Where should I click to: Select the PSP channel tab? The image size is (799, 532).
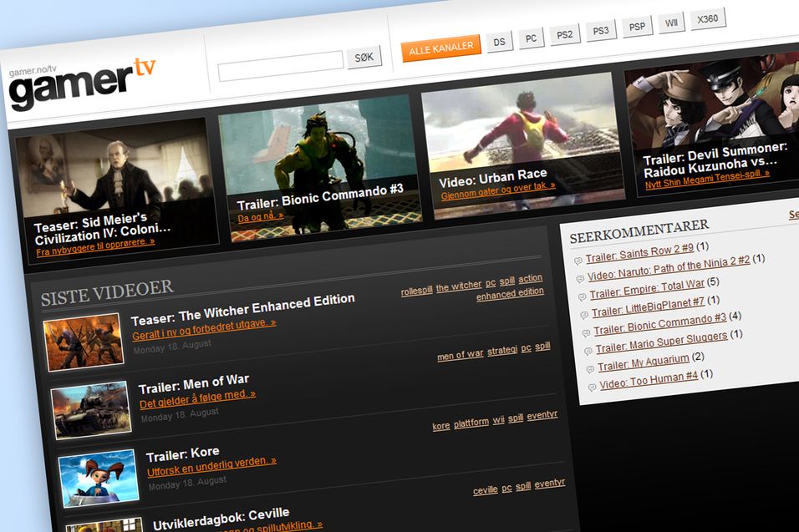click(637, 27)
